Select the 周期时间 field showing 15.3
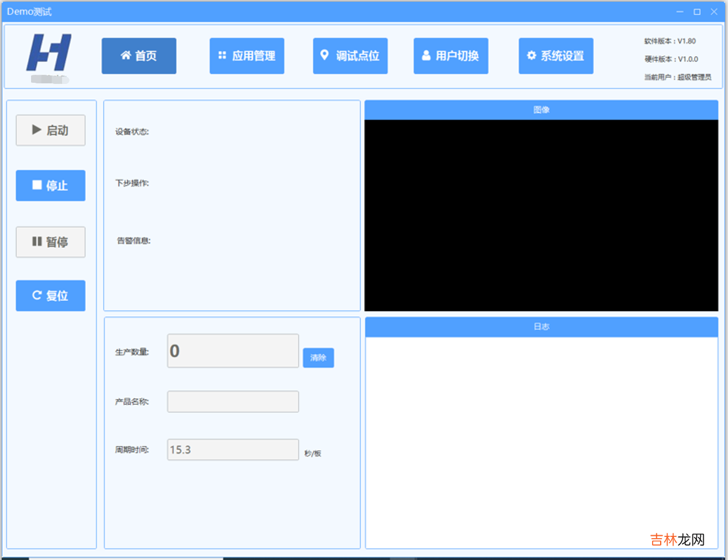Image resolution: width=728 pixels, height=560 pixels. click(233, 450)
